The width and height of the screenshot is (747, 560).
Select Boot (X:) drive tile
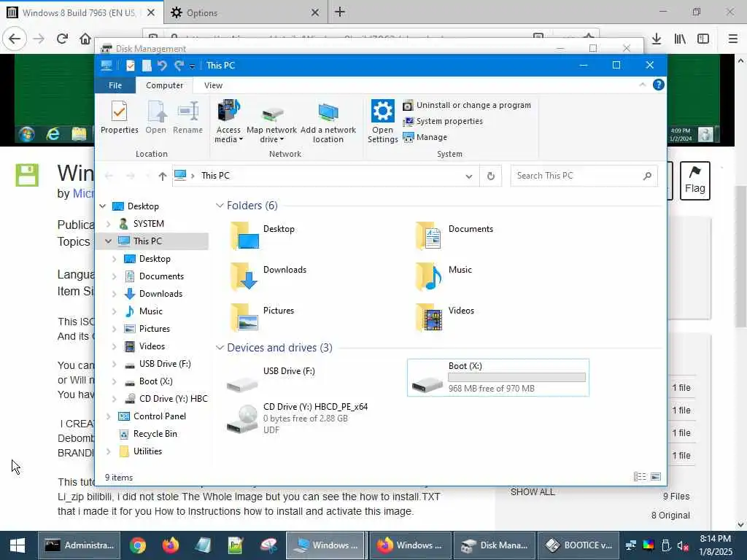pos(498,378)
